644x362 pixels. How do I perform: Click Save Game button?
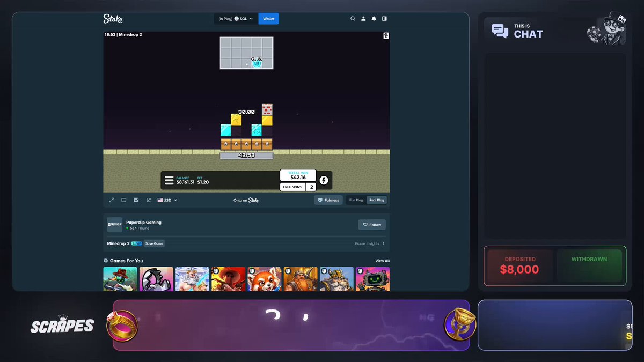pyautogui.click(x=154, y=243)
